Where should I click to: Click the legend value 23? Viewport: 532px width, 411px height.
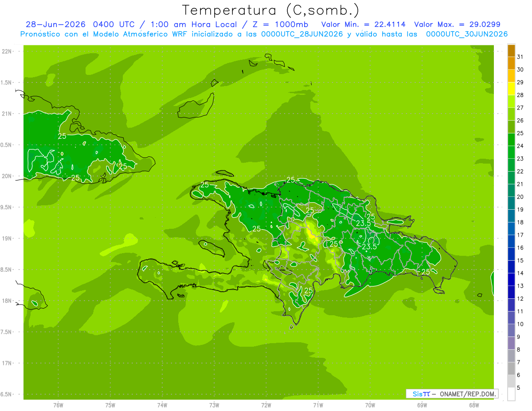[520, 158]
